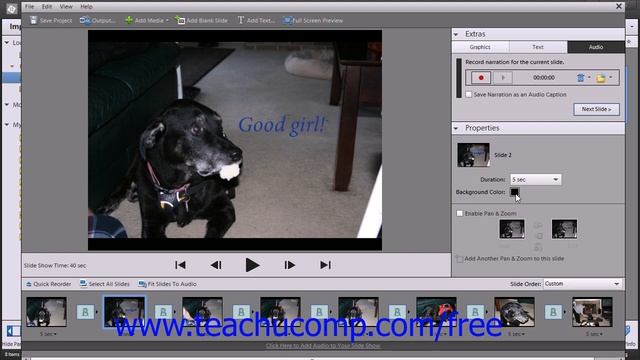640x360 pixels.
Task: Open the Add Media dropdown arrow
Action: click(x=167, y=21)
